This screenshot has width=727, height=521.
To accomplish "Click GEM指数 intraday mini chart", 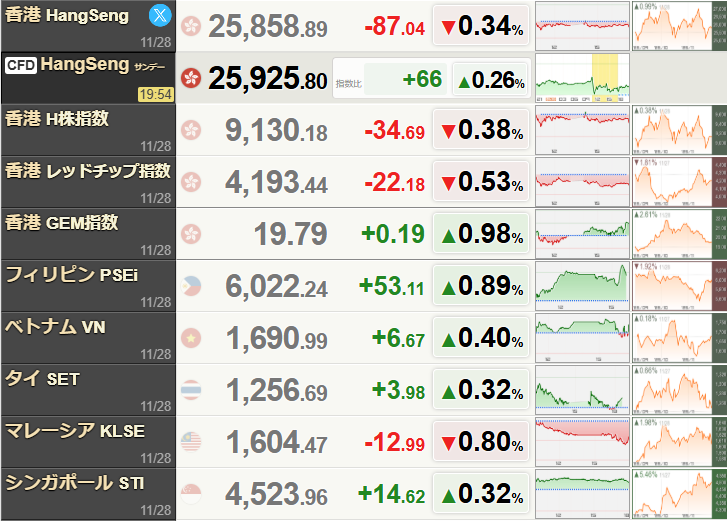I will (x=582, y=234).
